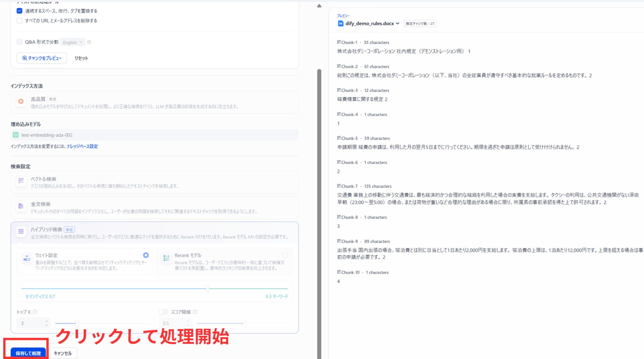Select the 全文検索 icon

point(21,206)
